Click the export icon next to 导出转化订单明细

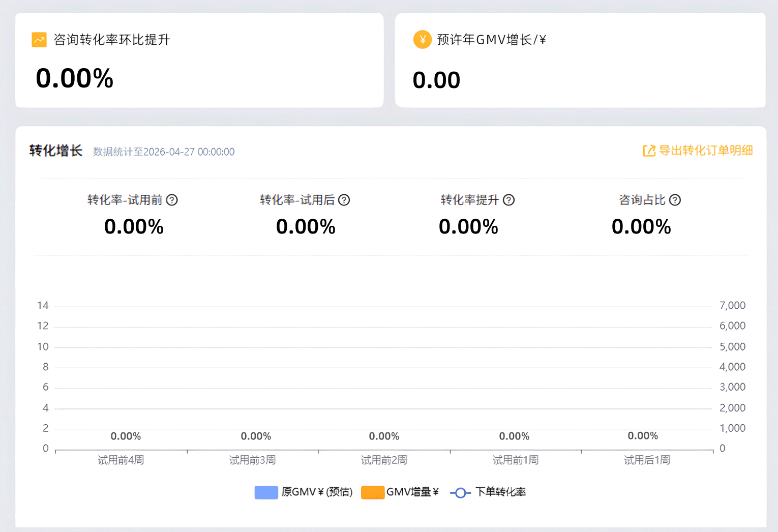tap(649, 151)
